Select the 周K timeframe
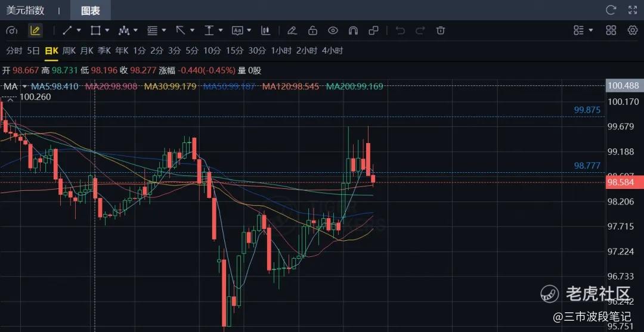The image size is (644, 332). click(69, 51)
